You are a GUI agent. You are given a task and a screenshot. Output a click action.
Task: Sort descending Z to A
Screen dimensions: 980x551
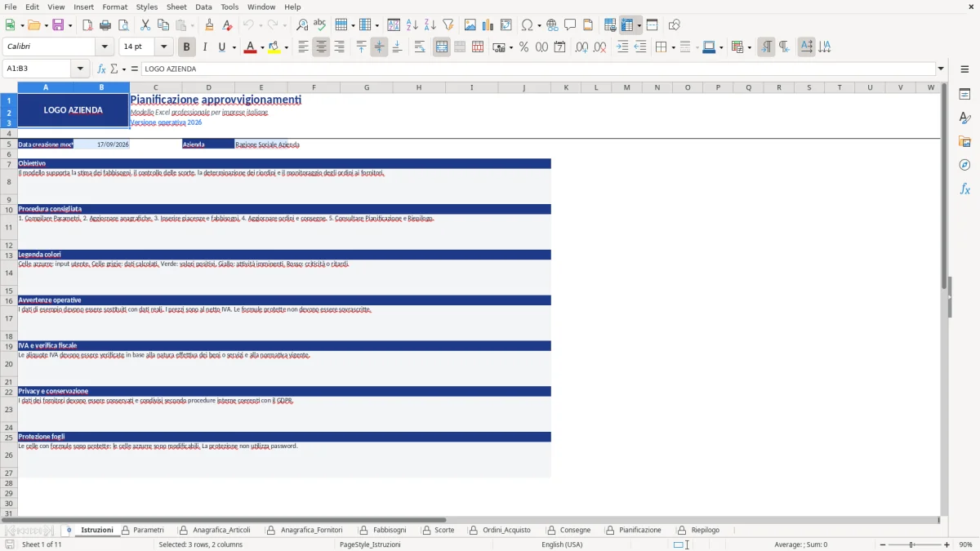pyautogui.click(x=430, y=25)
